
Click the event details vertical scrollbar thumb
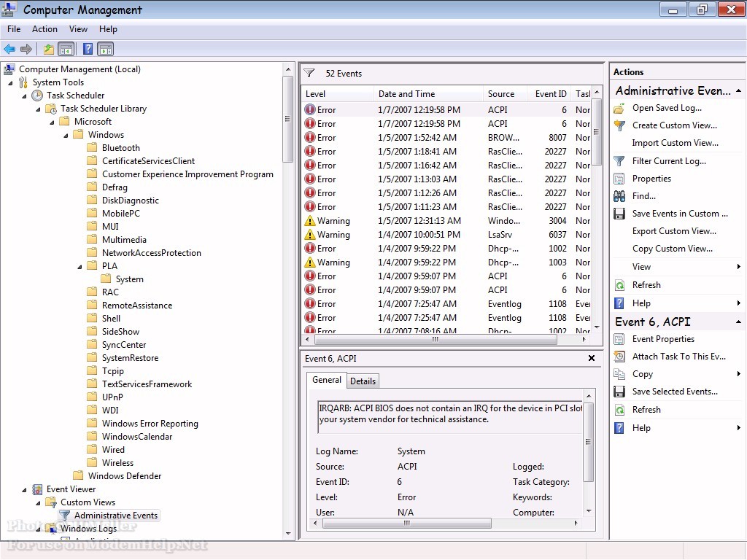click(x=589, y=442)
